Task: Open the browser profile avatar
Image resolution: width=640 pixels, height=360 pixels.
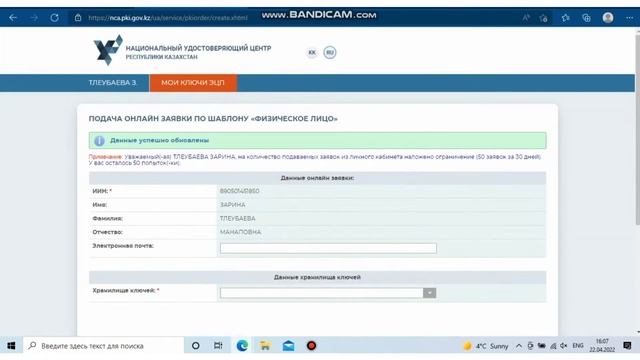Action: pos(608,18)
